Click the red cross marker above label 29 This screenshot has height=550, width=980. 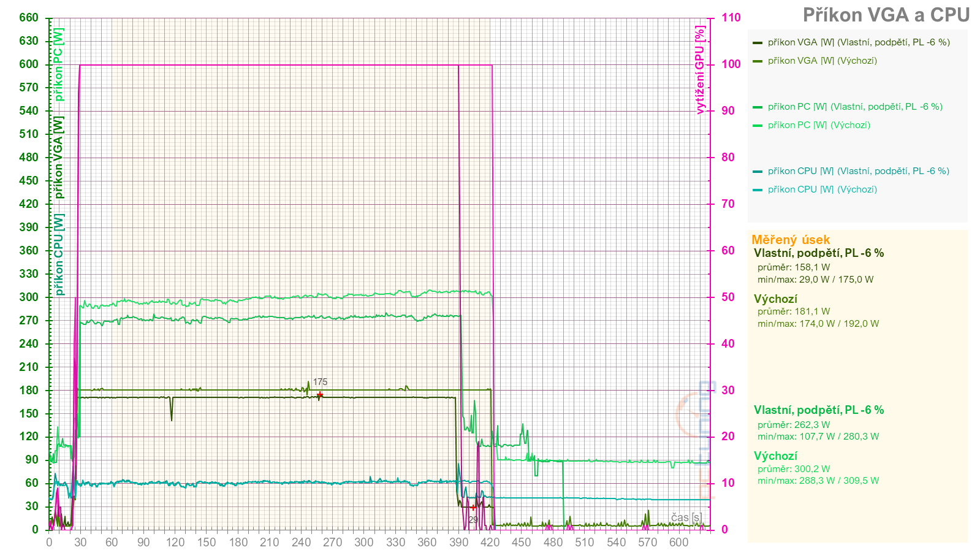pos(473,508)
